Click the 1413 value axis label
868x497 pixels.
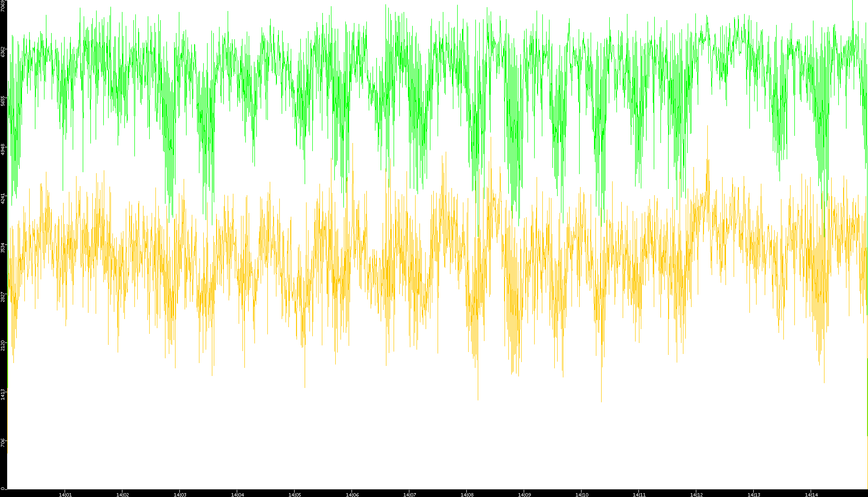pyautogui.click(x=3, y=394)
